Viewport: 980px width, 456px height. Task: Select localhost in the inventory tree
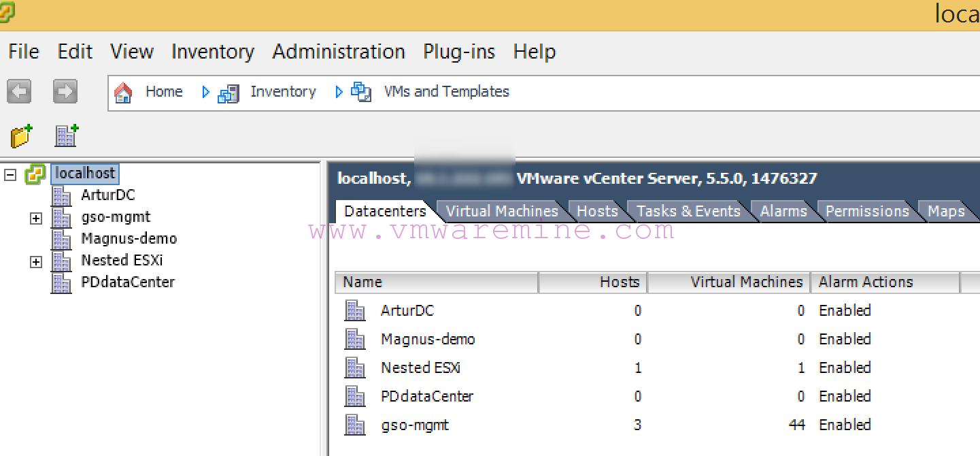(x=85, y=174)
